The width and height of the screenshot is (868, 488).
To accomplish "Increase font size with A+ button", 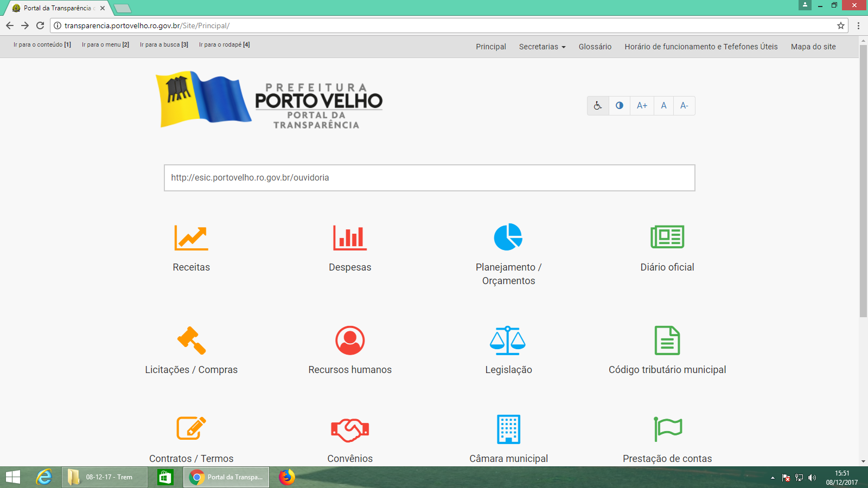I will click(642, 106).
